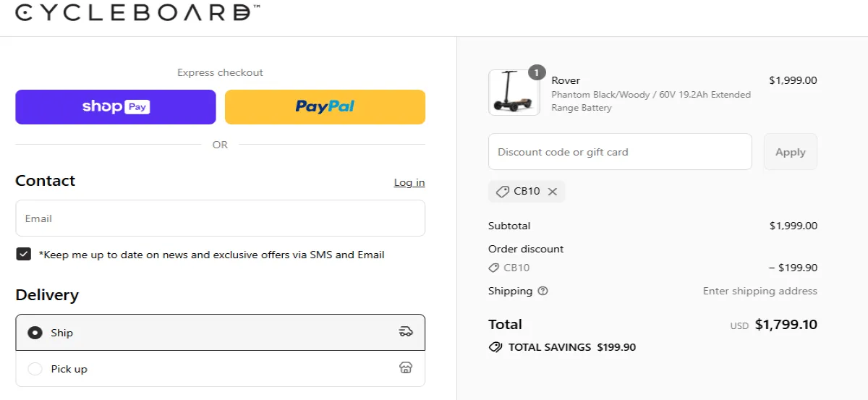This screenshot has width=868, height=400.
Task: Select the Ship delivery option
Action: (x=35, y=333)
